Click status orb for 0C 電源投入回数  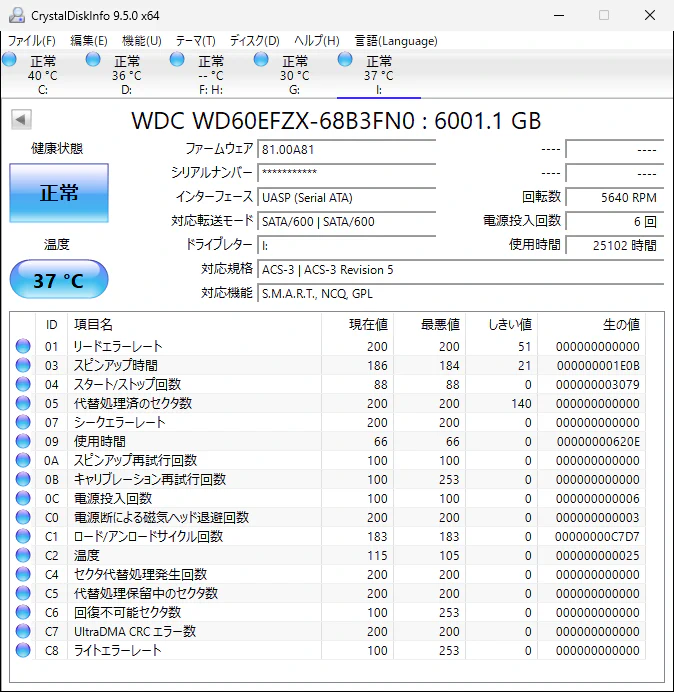23,498
